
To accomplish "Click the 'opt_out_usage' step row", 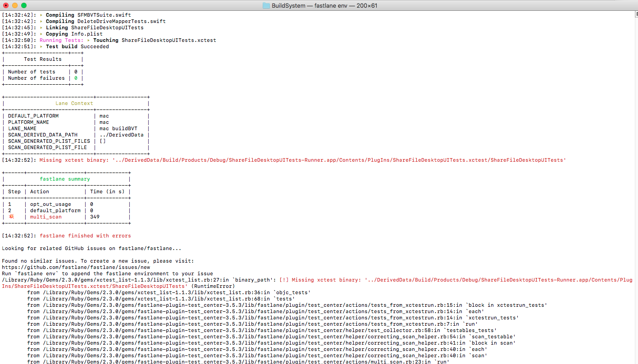I will tap(66, 204).
